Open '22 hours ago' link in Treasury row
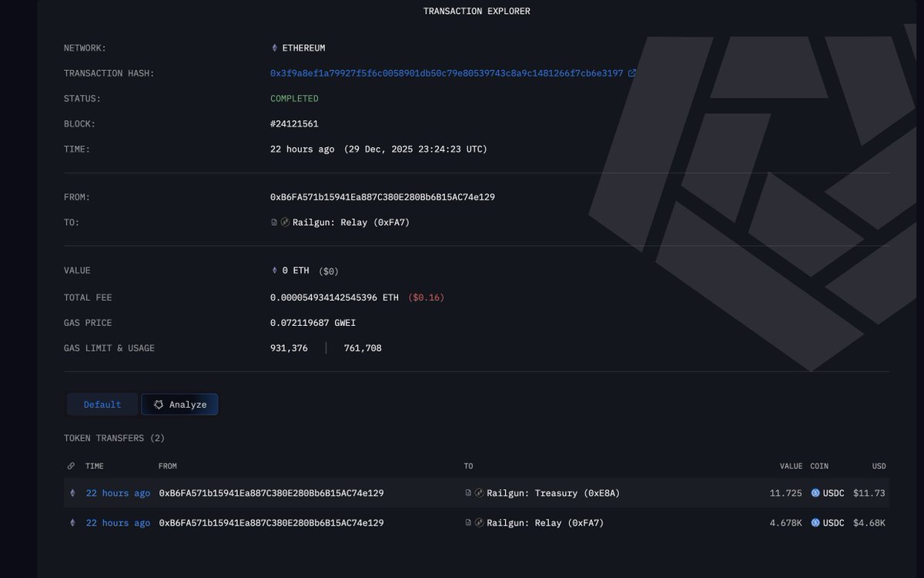924x578 pixels. 118,493
